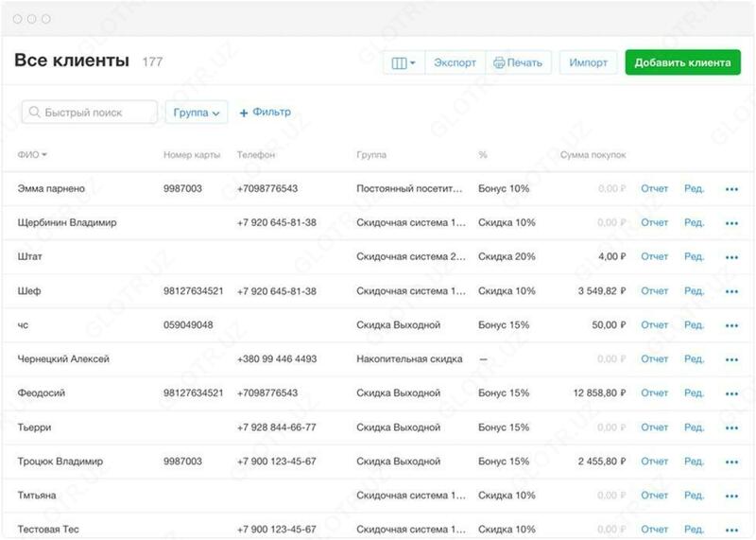Sort by ФИО column header
This screenshot has height=540, width=756.
[x=32, y=155]
